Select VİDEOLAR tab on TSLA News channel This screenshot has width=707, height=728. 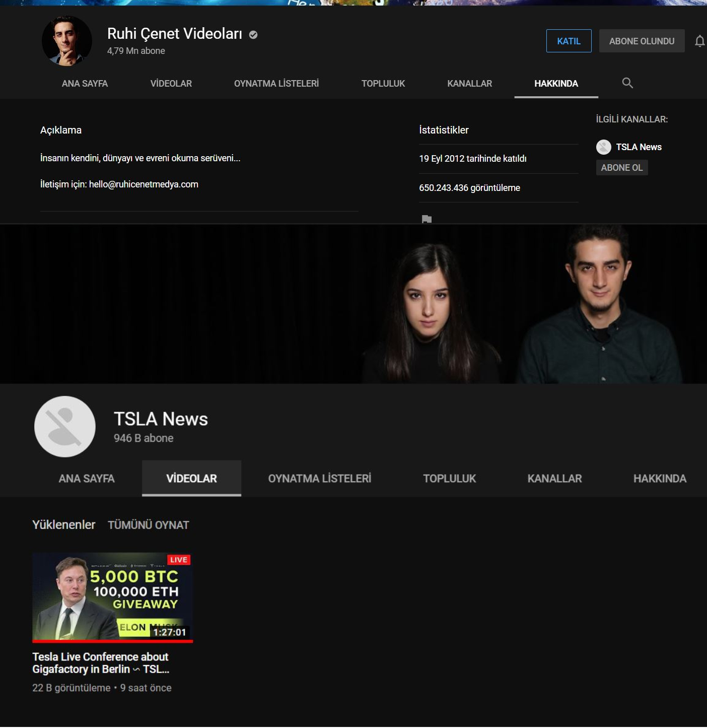pos(191,479)
